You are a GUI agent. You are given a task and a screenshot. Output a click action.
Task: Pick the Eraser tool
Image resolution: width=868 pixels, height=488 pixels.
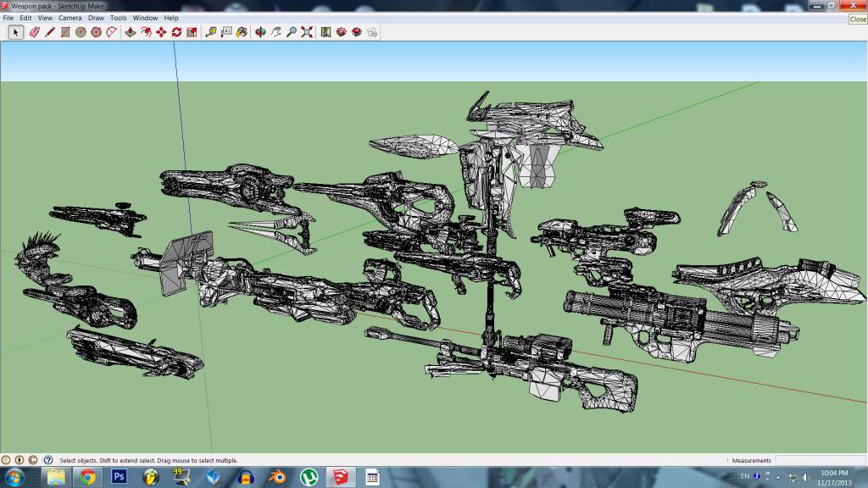coord(34,33)
